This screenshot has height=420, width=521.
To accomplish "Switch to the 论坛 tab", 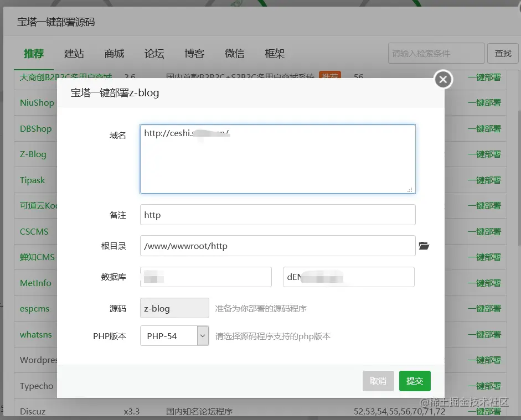I will [x=154, y=54].
